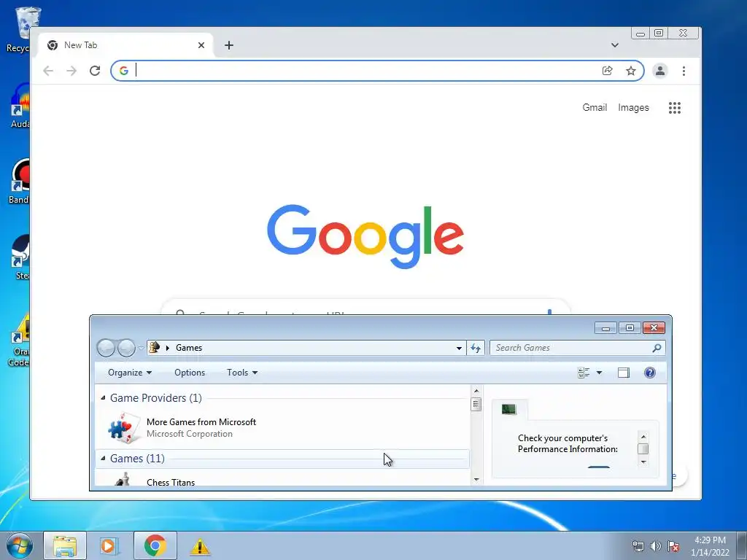
Task: Open Gmail link
Action: (595, 108)
